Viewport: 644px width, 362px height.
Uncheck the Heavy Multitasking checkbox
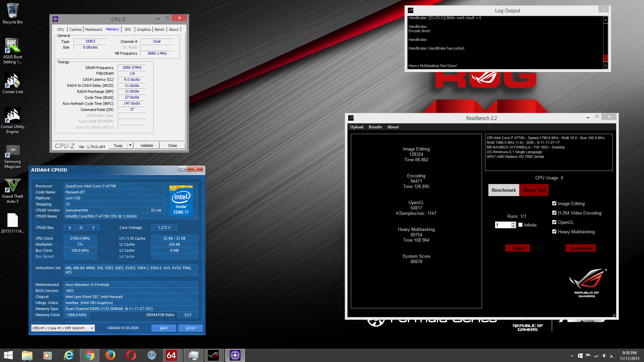pos(554,232)
